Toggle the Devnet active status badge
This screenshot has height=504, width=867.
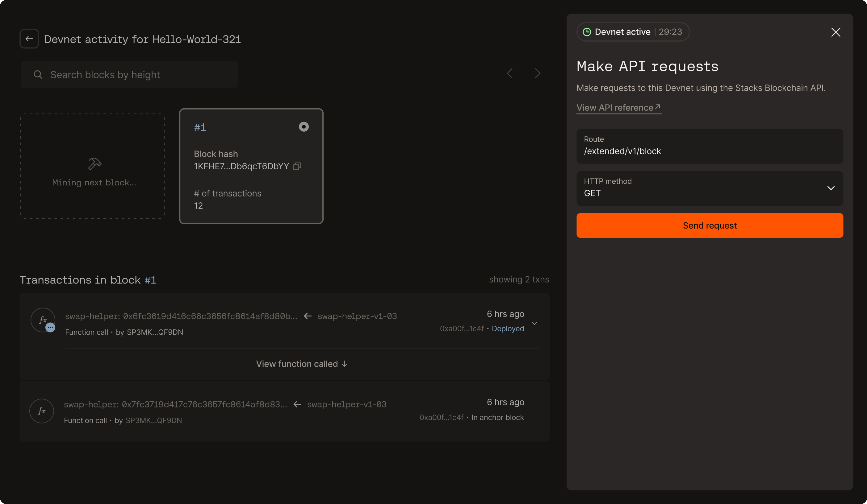tap(632, 32)
